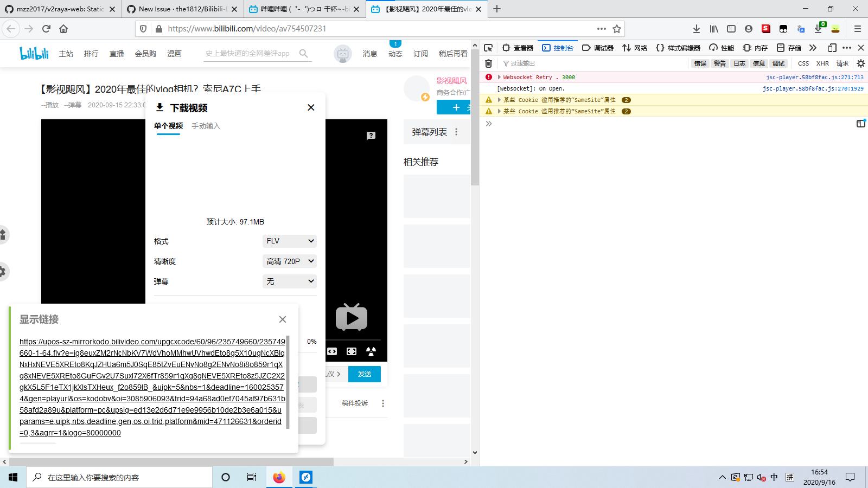
Task: Toggle the 警告 console filter
Action: (720, 63)
